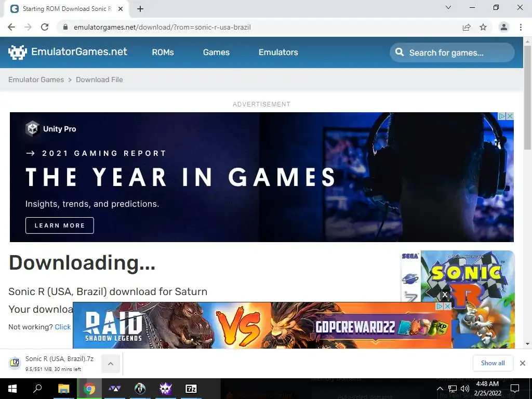Viewport: 532px width, 399px height.
Task: Expand the download item options chevron
Action: click(x=111, y=364)
